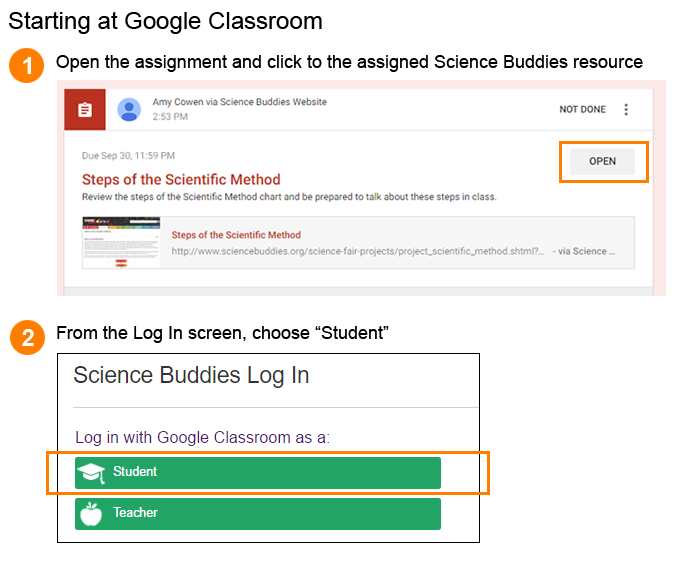This screenshot has height=564, width=679.
Task: Click the OPEN button on the assignment
Action: (x=602, y=162)
